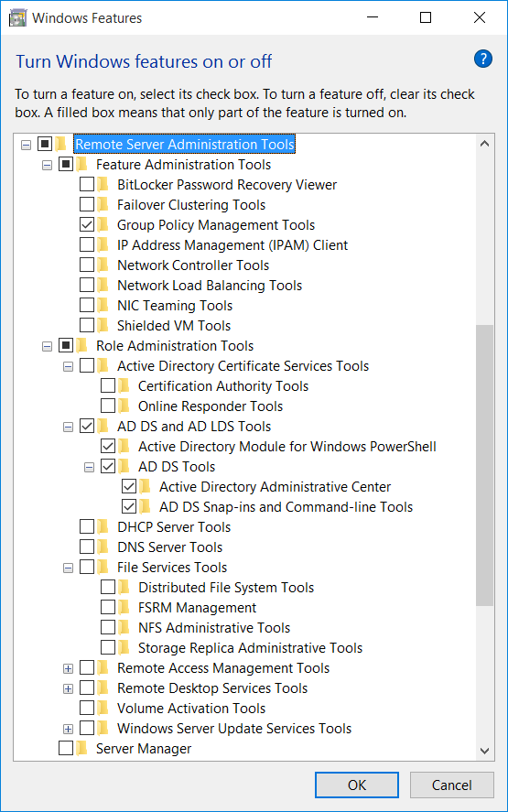
Task: Expand Remote Access Management Tools node
Action: [x=68, y=668]
